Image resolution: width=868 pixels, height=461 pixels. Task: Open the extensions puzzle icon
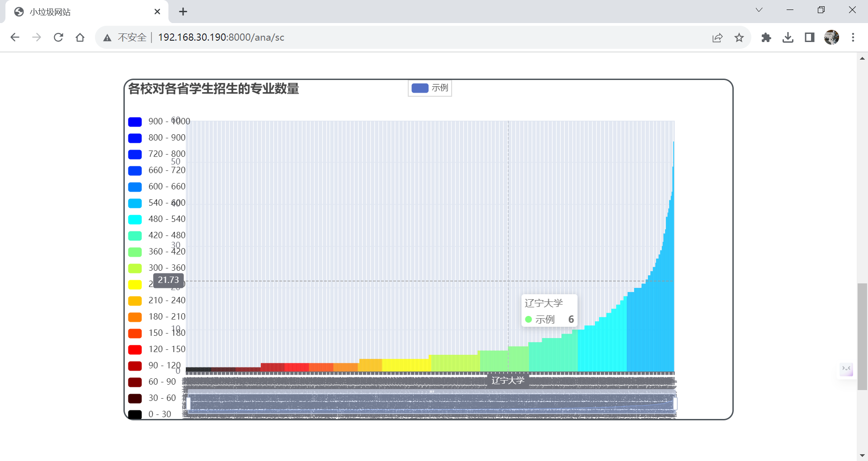[766, 38]
